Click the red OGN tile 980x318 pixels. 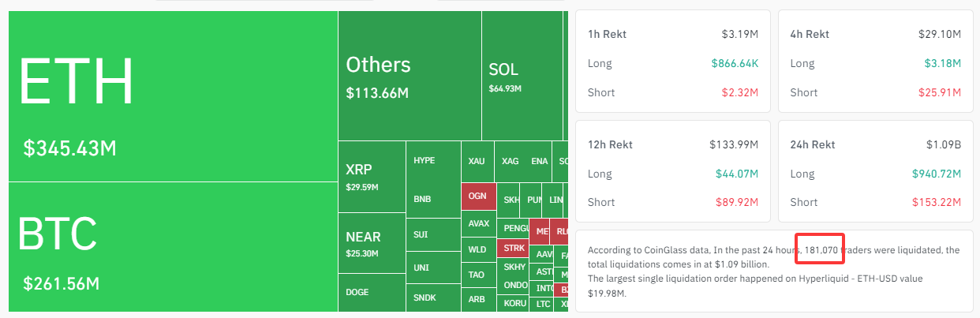(x=478, y=196)
